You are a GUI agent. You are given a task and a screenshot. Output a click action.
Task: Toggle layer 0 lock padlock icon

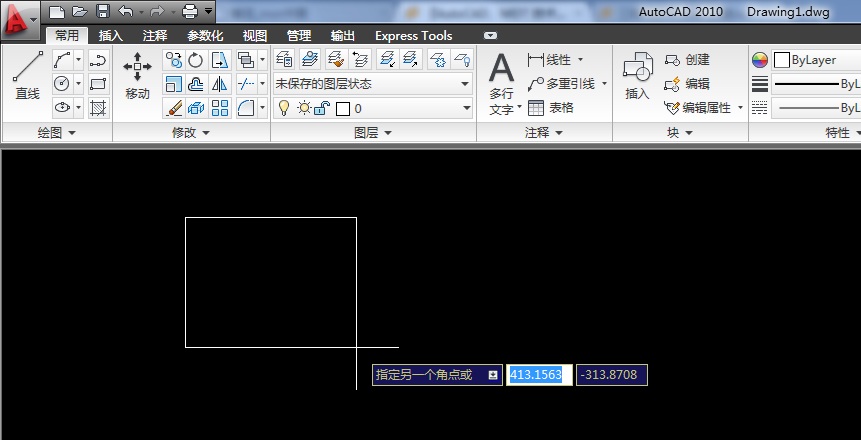pyautogui.click(x=322, y=108)
